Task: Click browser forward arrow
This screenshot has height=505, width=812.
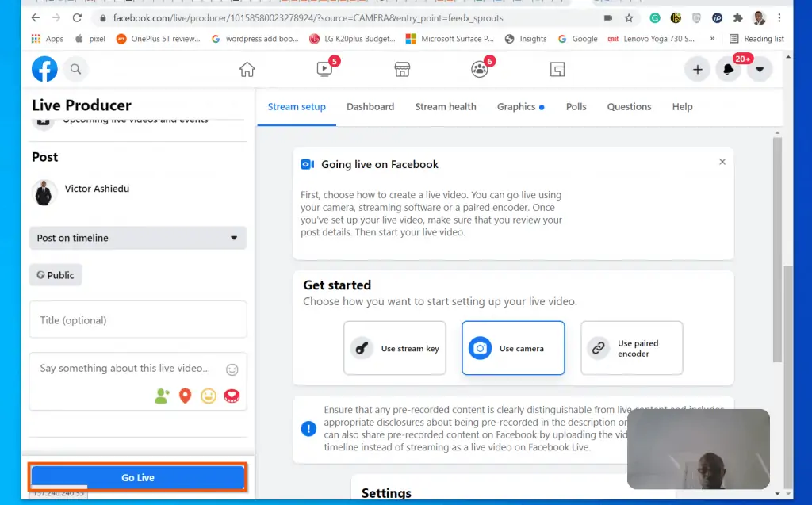Action: [56, 18]
